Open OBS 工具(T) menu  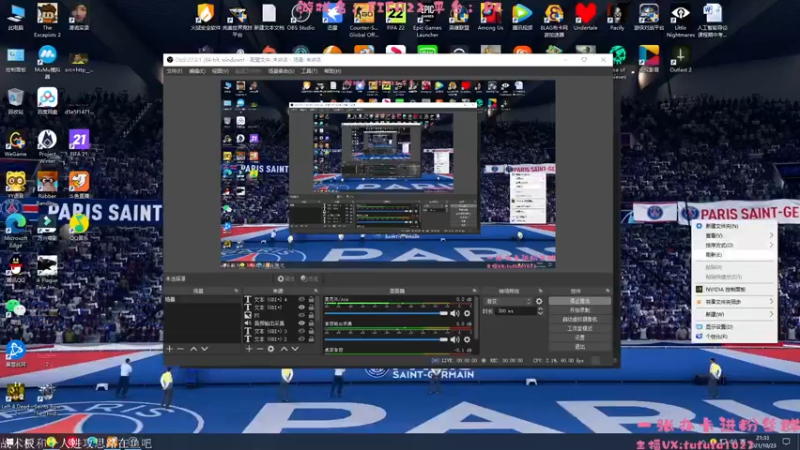pos(309,71)
